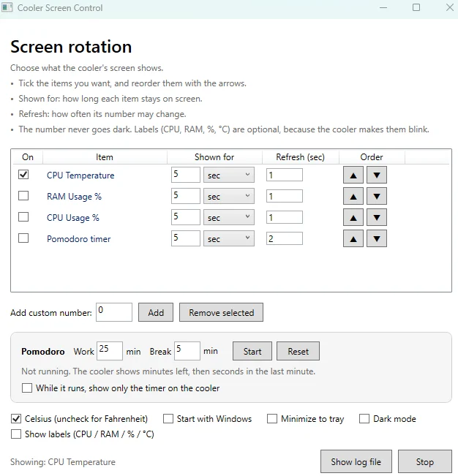Minimize the Cooler Screen Control window
The image size is (458, 476).
(x=383, y=7)
